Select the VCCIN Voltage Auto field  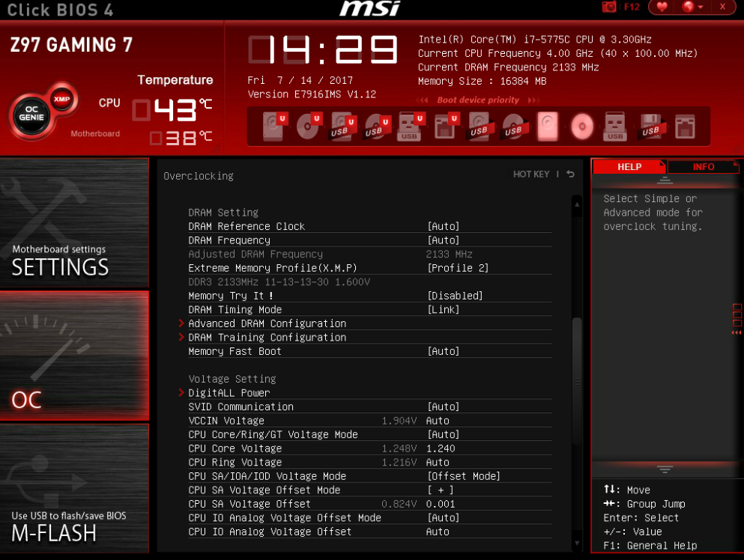click(x=438, y=421)
